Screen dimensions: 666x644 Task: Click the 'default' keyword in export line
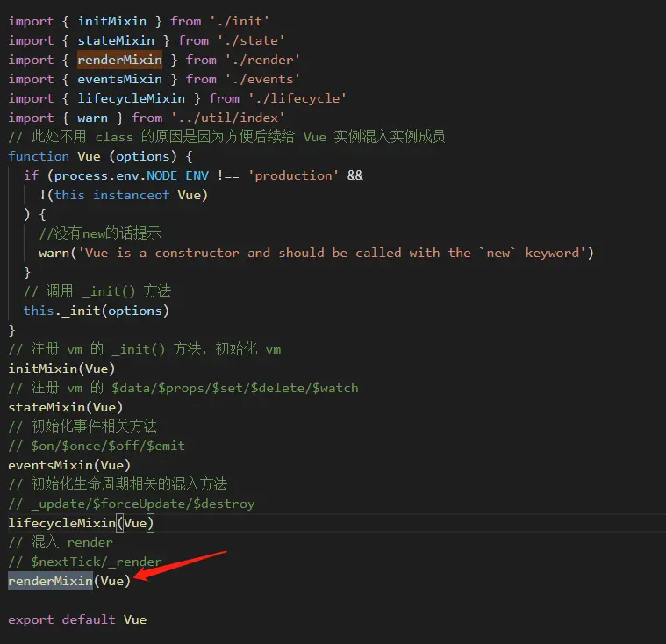[x=89, y=619]
